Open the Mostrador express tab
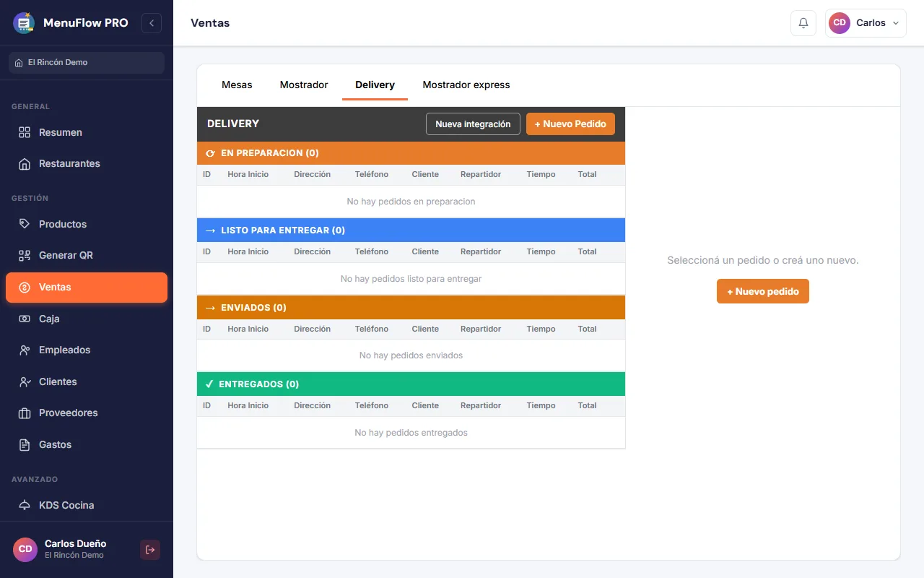Screen dimensions: 924x578 click(466, 85)
